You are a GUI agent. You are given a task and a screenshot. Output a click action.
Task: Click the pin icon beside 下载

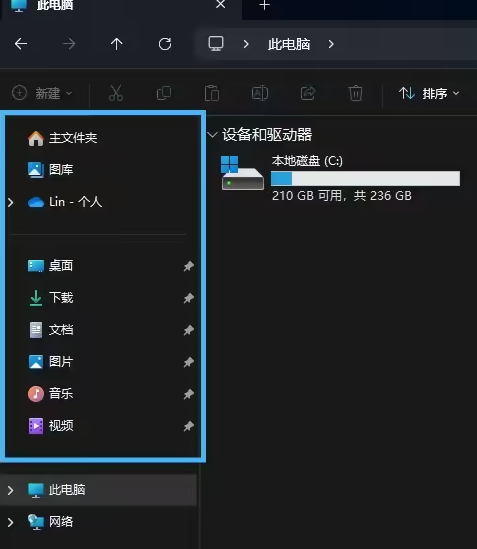[x=188, y=298]
